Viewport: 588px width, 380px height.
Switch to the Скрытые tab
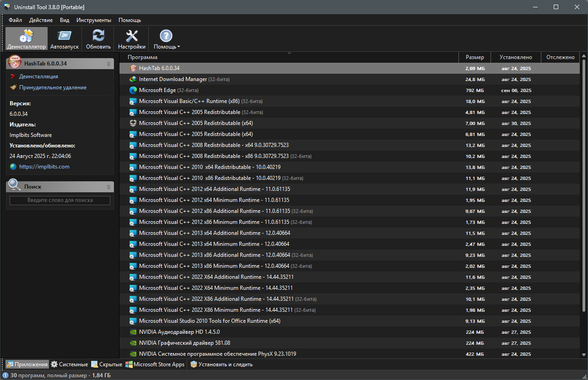107,364
